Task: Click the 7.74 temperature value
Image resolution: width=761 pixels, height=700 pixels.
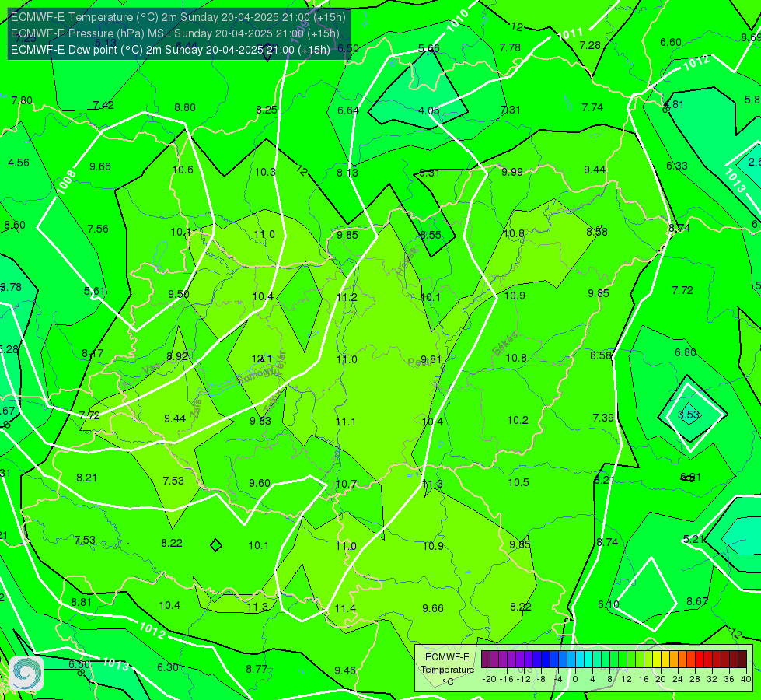Action: tap(592, 107)
